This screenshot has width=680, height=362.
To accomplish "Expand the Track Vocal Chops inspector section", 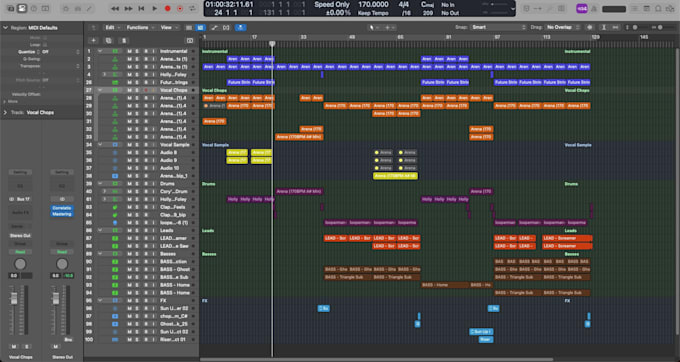I will click(5, 112).
